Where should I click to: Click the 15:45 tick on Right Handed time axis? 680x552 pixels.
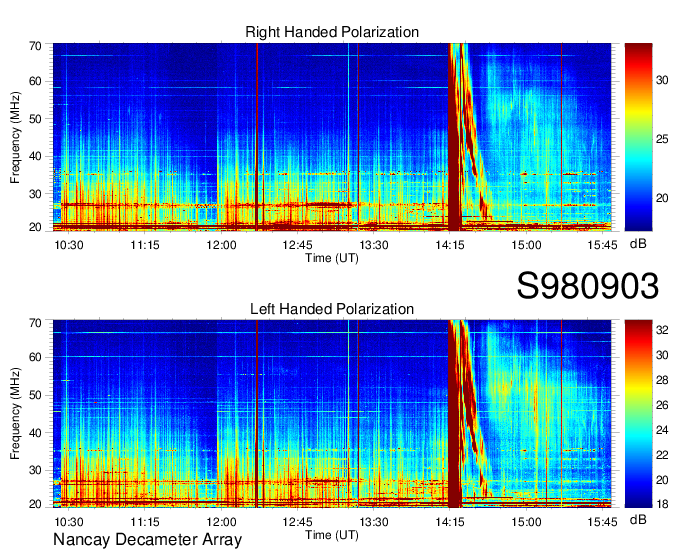pyautogui.click(x=602, y=245)
